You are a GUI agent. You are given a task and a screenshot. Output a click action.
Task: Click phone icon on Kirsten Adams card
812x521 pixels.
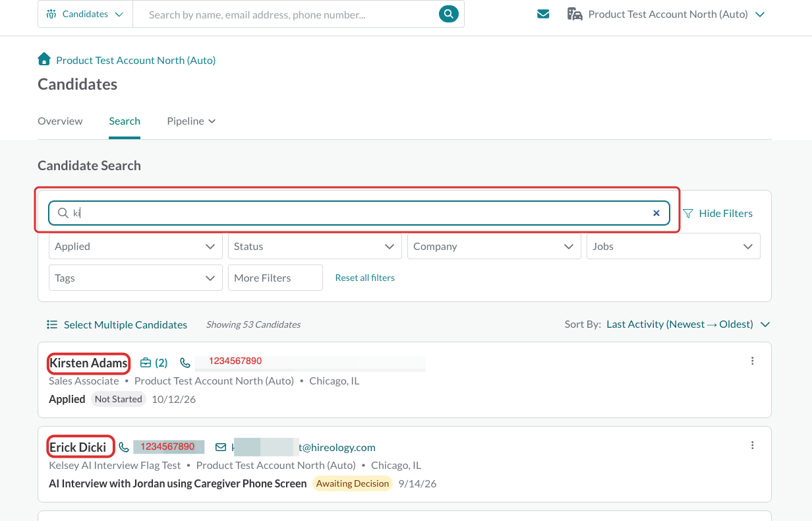tap(185, 363)
